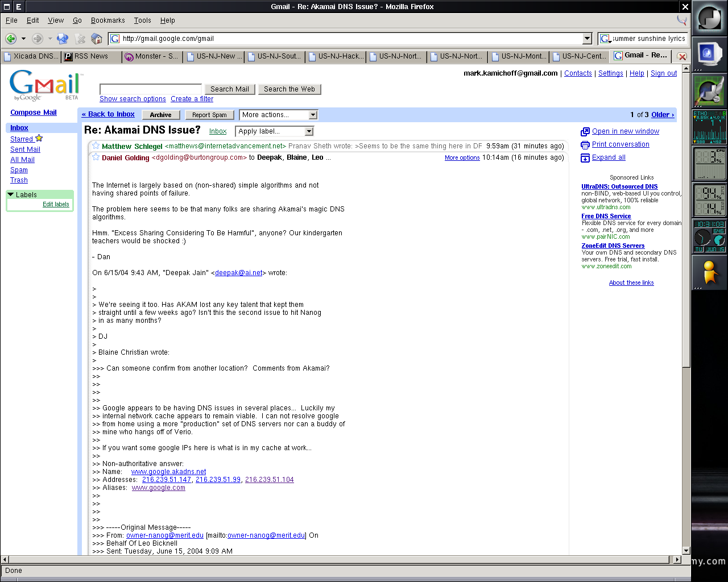Close the current tab with red X button
Viewport: 728px width, 582px height.
point(682,56)
